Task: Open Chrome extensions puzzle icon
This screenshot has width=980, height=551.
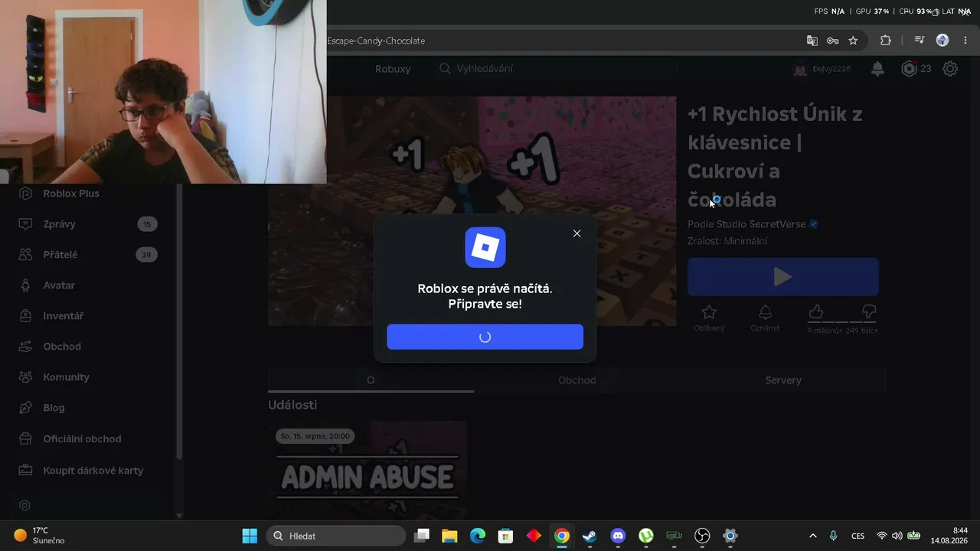Action: click(886, 41)
